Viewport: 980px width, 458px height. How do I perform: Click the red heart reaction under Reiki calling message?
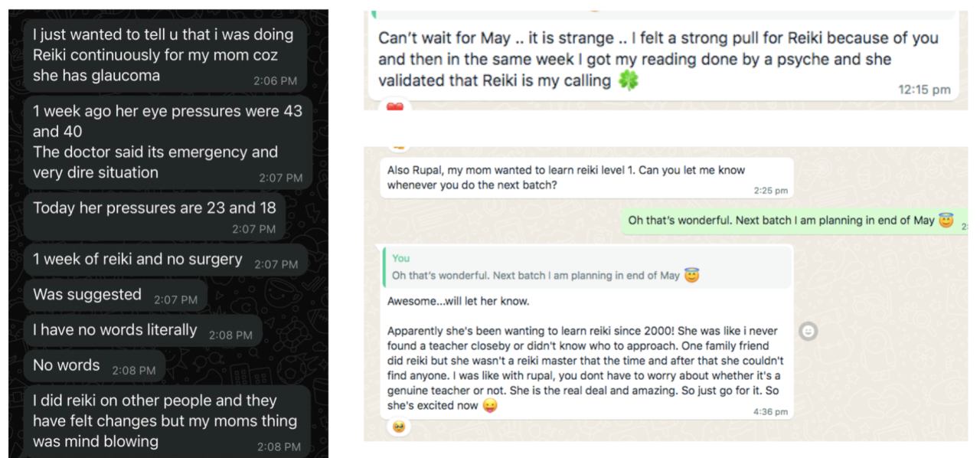point(395,107)
